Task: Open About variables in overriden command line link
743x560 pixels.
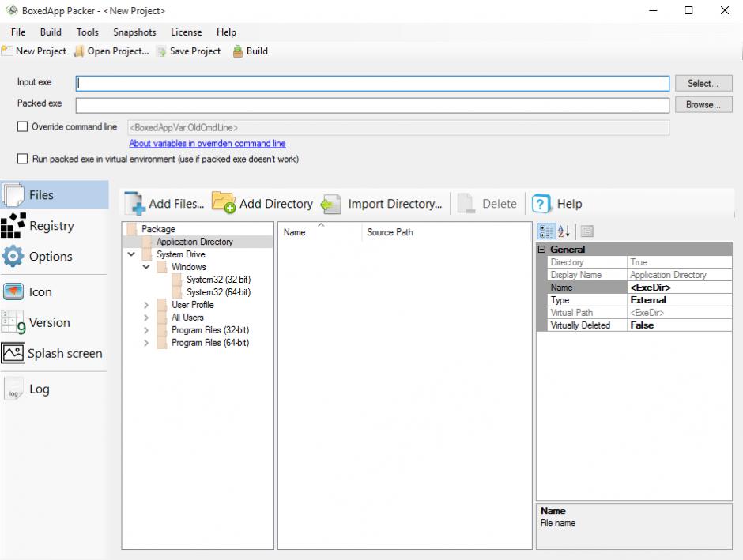Action: [207, 144]
